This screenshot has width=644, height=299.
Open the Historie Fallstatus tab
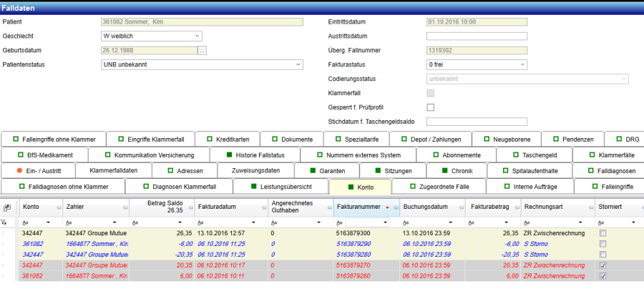click(255, 155)
